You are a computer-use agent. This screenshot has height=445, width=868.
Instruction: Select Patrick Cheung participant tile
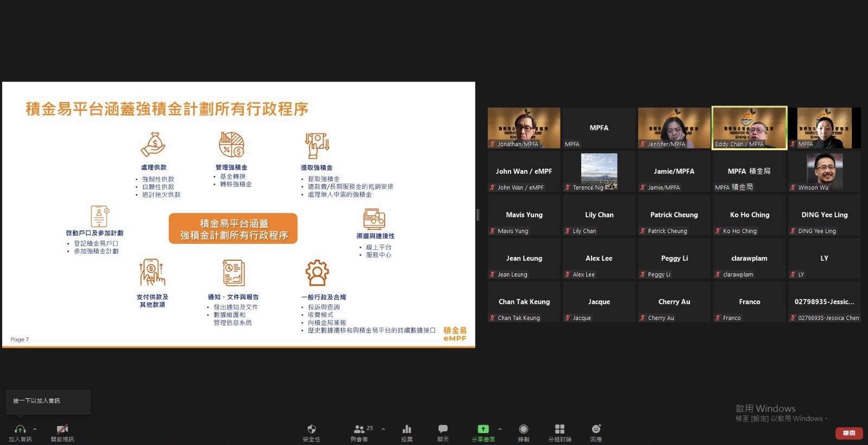coord(674,215)
